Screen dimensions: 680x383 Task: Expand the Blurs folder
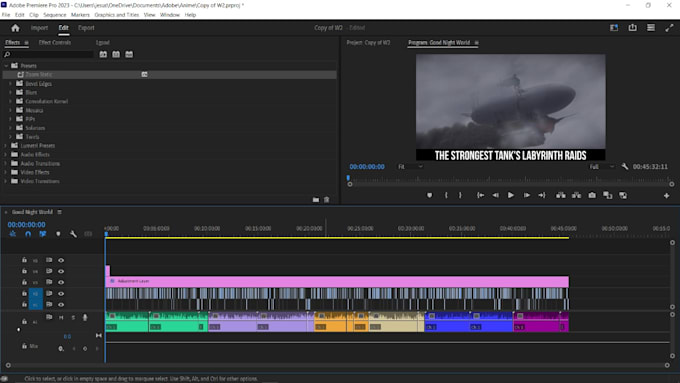[x=10, y=92]
